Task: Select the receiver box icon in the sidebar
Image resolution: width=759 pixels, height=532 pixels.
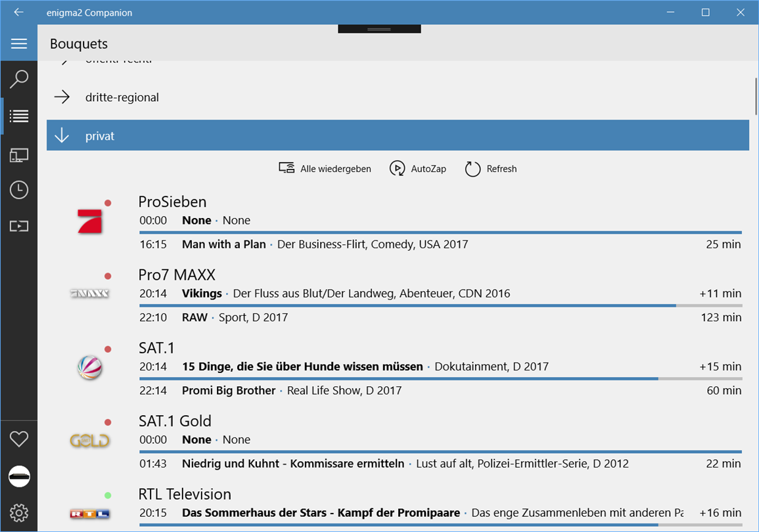Action: (x=19, y=476)
